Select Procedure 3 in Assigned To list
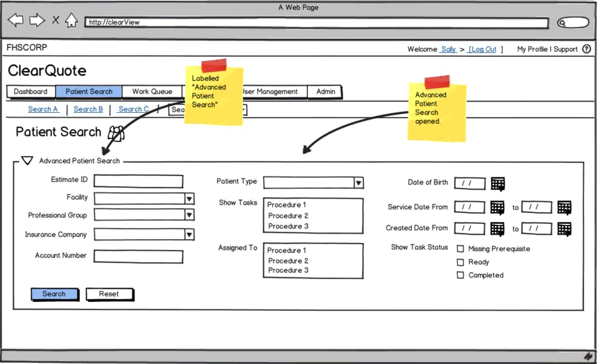Viewport: 597px width, 364px height. click(x=288, y=270)
